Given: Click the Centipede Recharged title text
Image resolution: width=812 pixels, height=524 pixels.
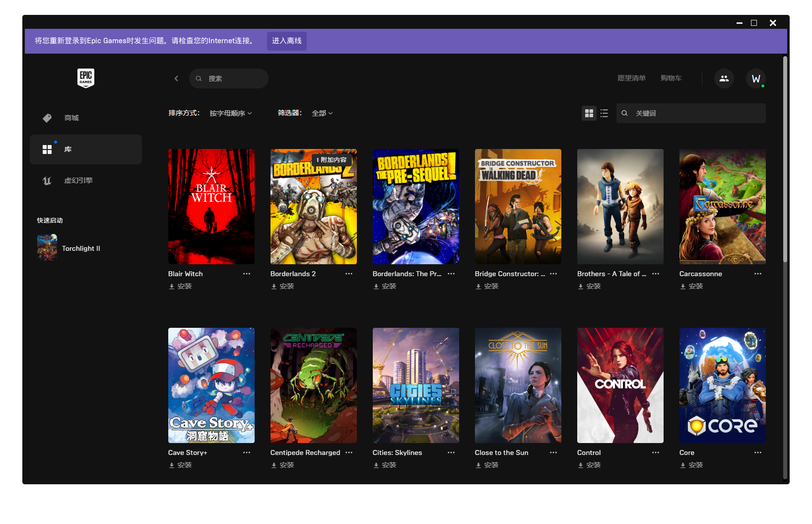Looking at the screenshot, I should tap(305, 452).
